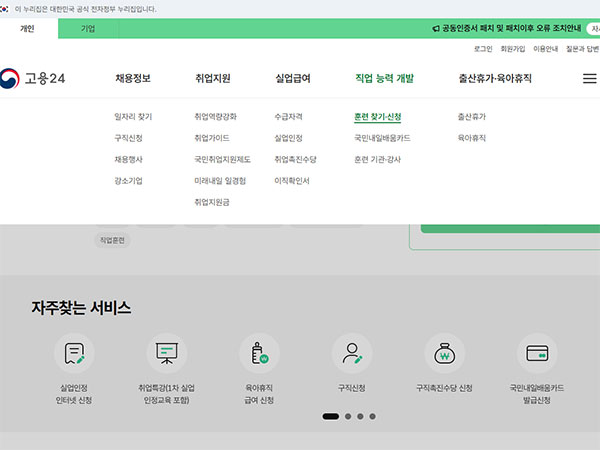
Task: Click the 이용안내 link
Action: [546, 49]
